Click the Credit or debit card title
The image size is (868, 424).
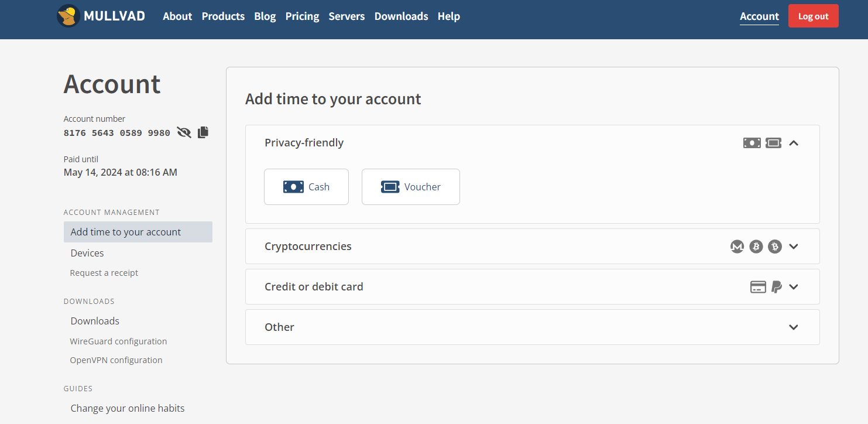point(314,287)
